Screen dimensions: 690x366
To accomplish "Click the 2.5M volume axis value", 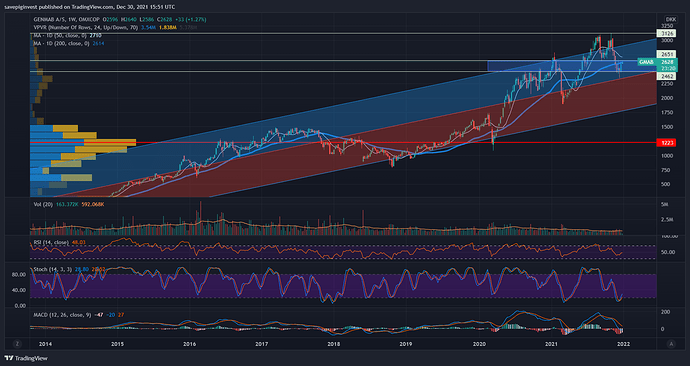I will [x=667, y=220].
